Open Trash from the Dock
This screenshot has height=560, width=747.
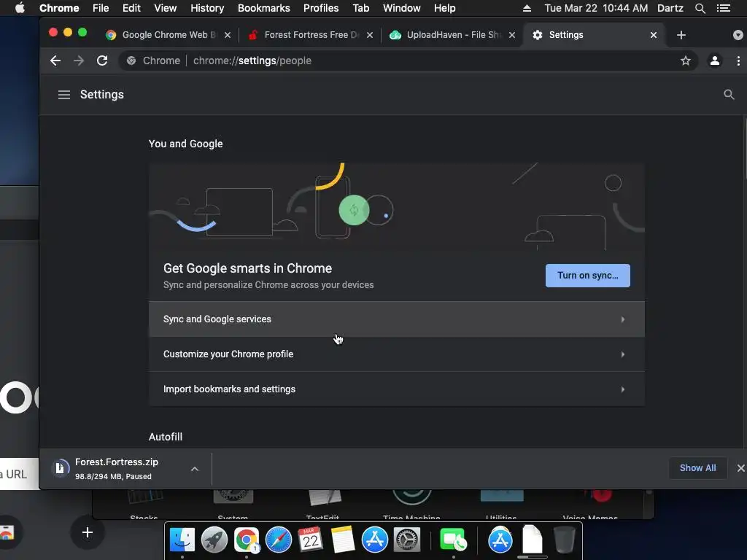coord(564,540)
